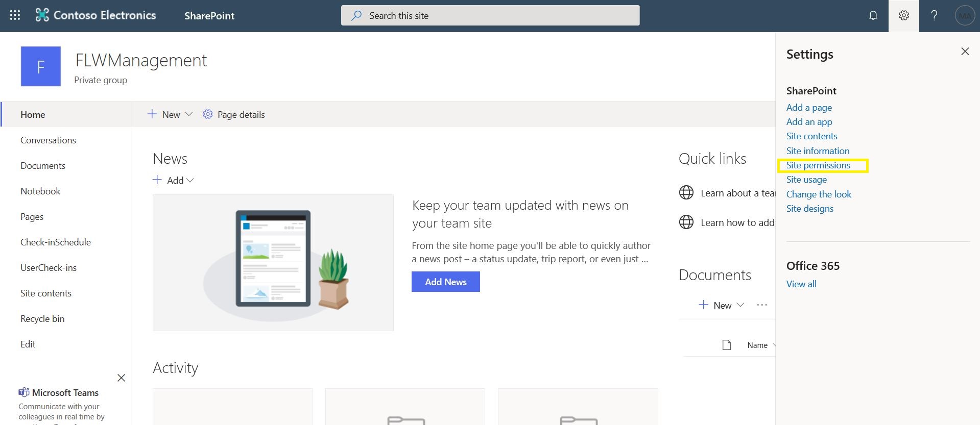Open Check-inSchedule list in navigation
This screenshot has height=425, width=980.
click(x=56, y=242)
